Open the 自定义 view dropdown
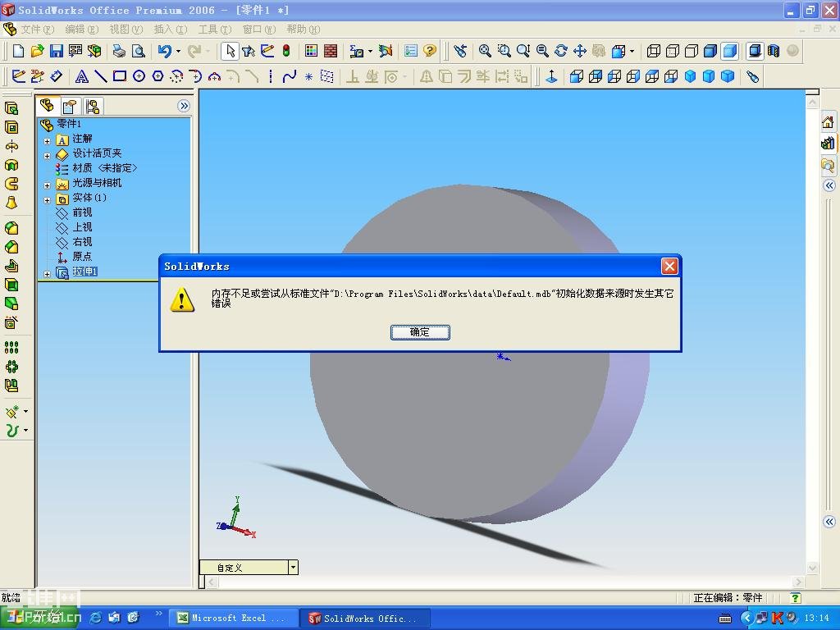This screenshot has height=630, width=840. (293, 568)
